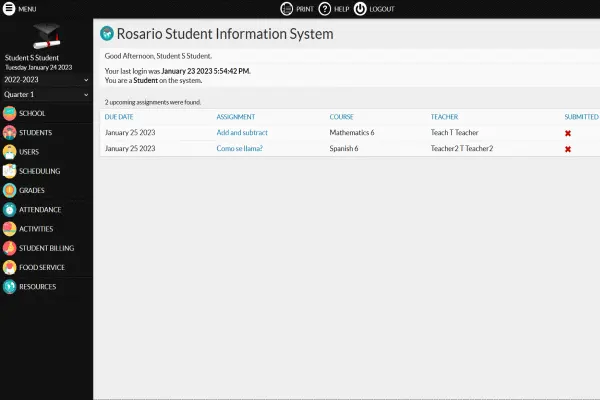Open the Como se llama? assignment link
The width and height of the screenshot is (600, 400).
[241, 148]
